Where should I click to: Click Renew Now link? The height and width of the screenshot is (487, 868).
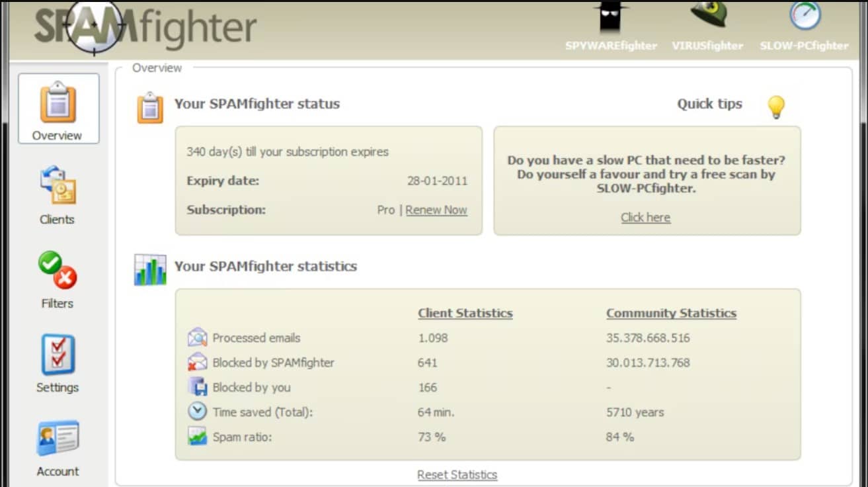point(436,210)
